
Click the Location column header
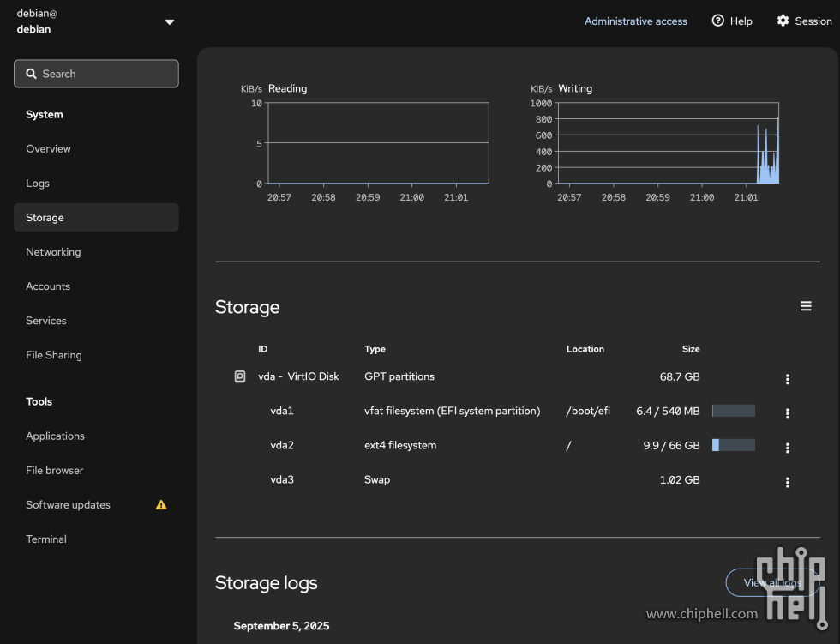click(x=585, y=349)
